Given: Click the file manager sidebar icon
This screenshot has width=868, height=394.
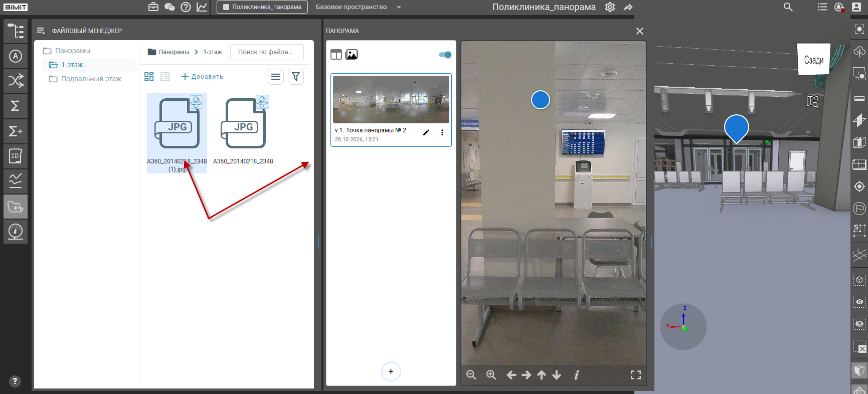Looking at the screenshot, I should 16,207.
